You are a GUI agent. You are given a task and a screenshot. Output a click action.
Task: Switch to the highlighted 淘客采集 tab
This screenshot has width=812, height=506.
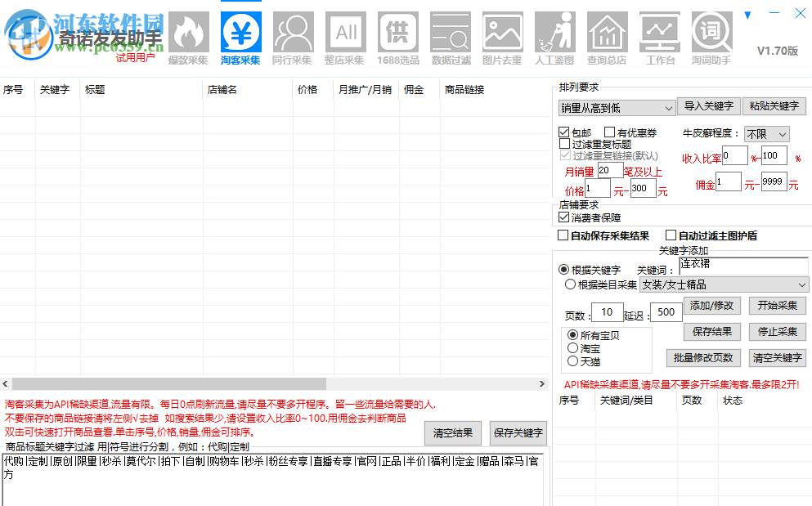240,31
